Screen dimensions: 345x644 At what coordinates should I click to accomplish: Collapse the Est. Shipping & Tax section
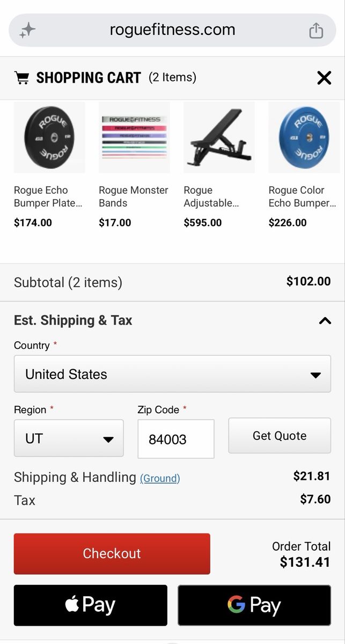pos(325,321)
